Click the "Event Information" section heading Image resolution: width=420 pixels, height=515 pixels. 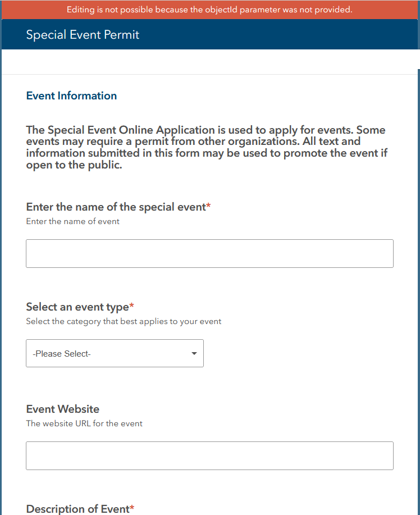click(71, 95)
